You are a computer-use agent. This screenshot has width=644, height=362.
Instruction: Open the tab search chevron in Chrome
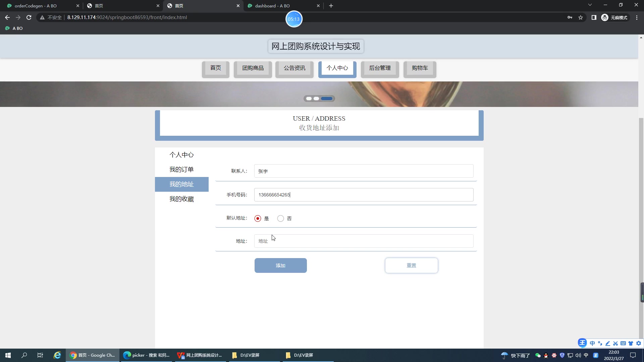(x=590, y=5)
